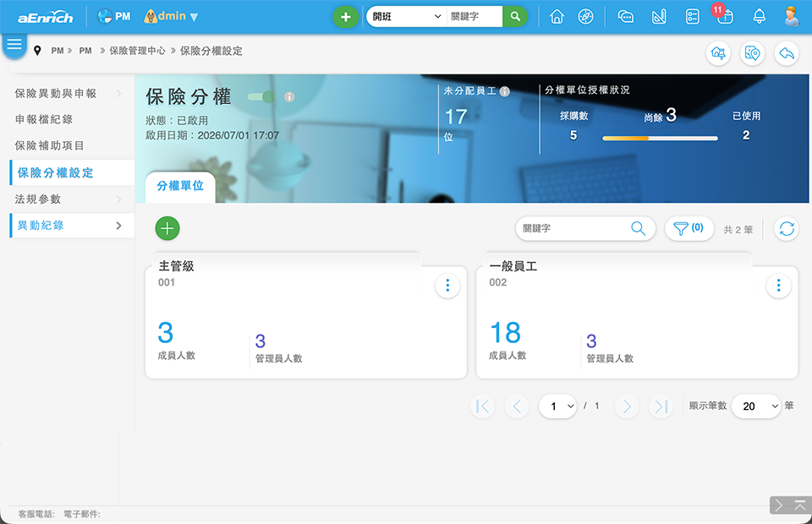
Task: Open the filter (0) button
Action: (689, 228)
